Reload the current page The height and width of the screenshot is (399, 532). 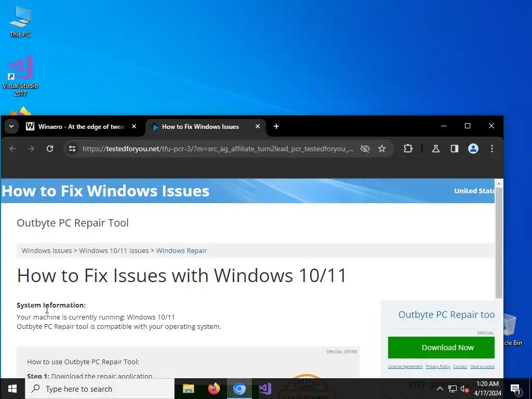pyautogui.click(x=50, y=149)
